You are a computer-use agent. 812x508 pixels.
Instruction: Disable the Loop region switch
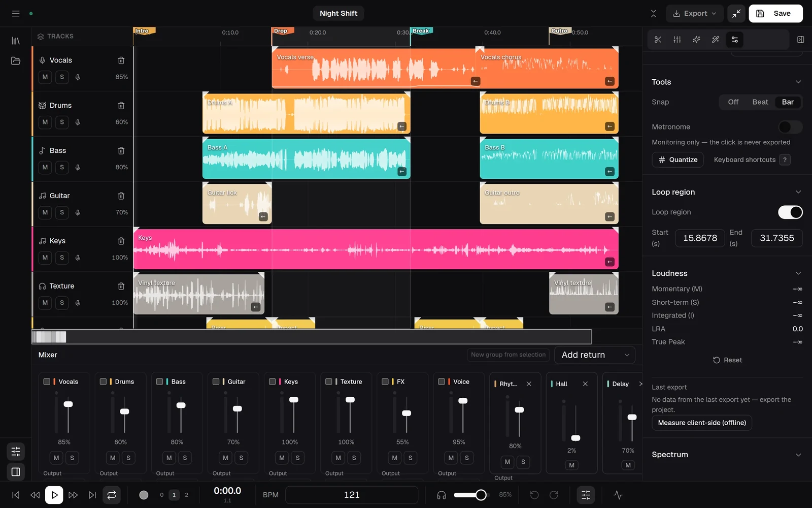790,212
